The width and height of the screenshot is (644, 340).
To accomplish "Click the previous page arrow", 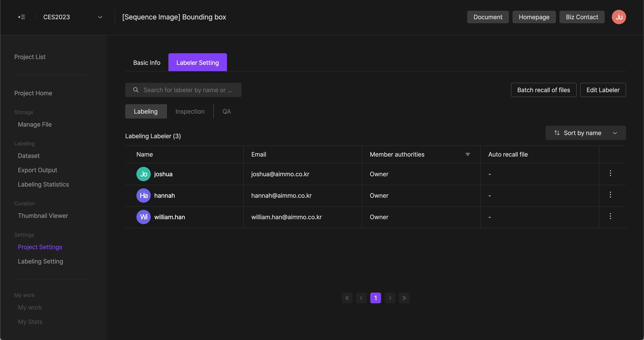I will pos(361,298).
